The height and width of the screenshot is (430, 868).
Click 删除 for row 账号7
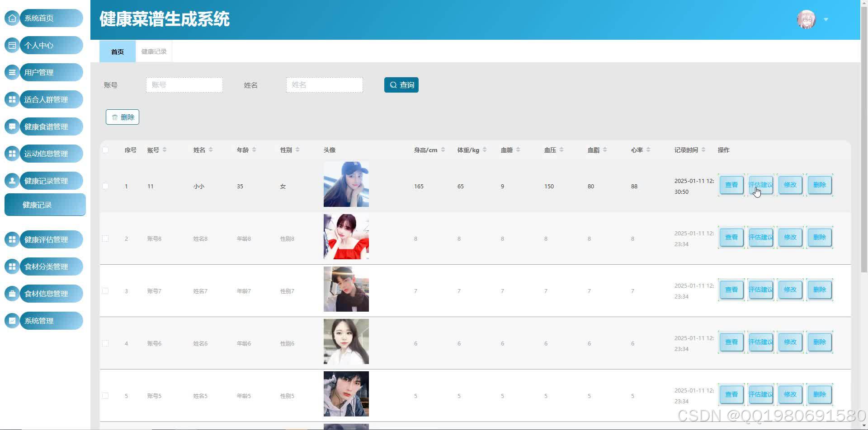coord(820,290)
